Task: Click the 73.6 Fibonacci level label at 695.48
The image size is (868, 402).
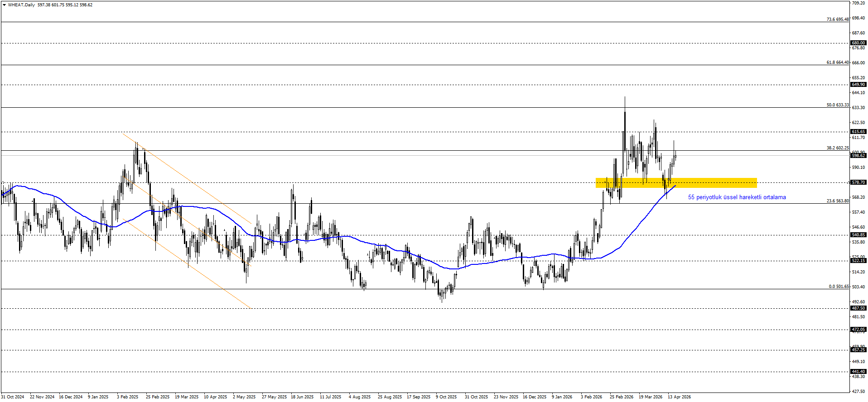Action: click(837, 19)
